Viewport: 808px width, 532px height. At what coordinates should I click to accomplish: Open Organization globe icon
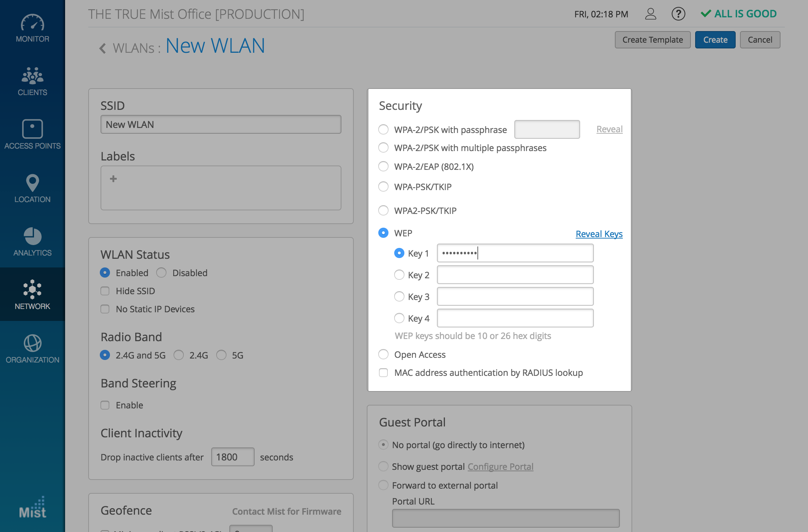[x=33, y=343]
